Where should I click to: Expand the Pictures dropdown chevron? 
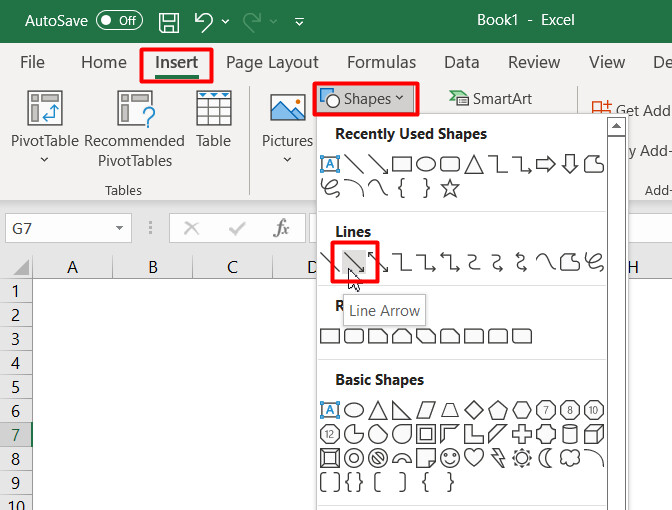click(x=288, y=160)
